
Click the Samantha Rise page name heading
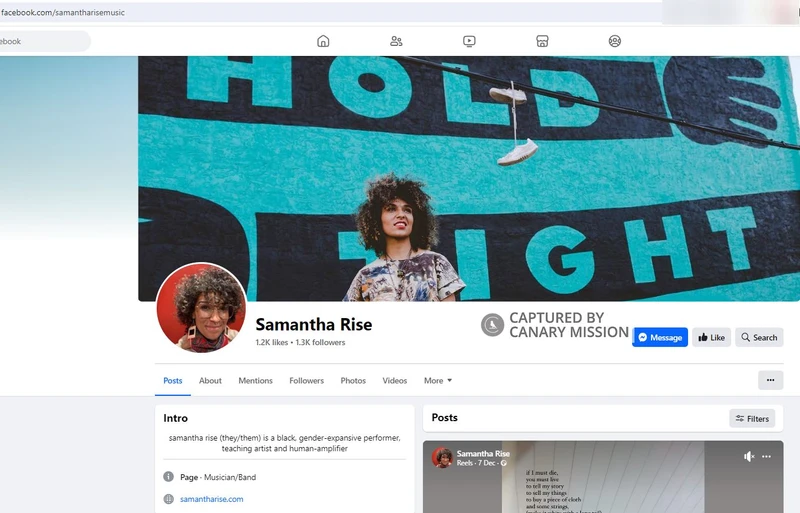[314, 325]
